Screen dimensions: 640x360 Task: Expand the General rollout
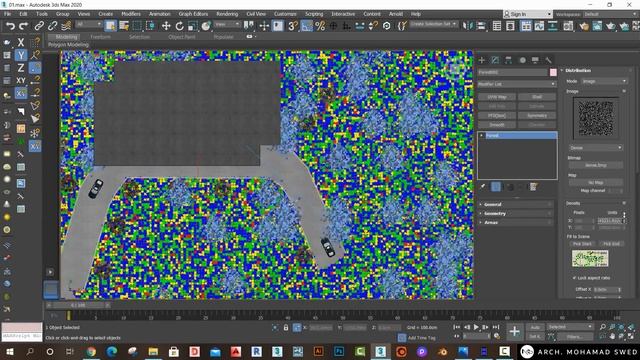pos(516,204)
